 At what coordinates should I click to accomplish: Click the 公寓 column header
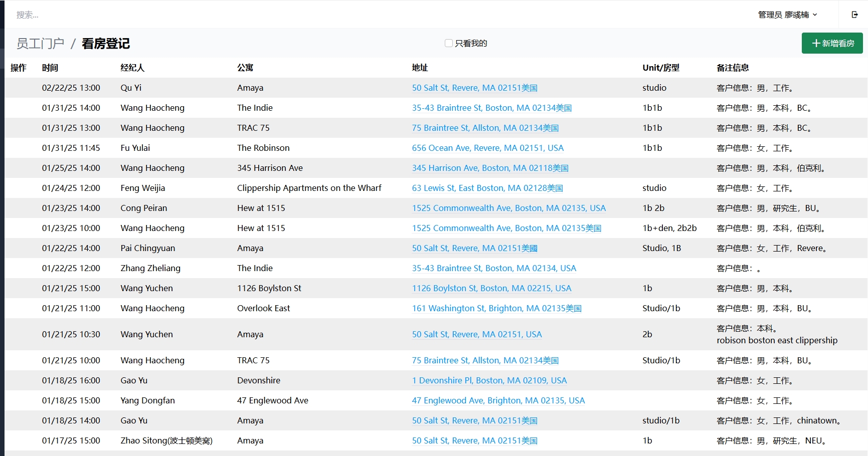click(x=245, y=68)
